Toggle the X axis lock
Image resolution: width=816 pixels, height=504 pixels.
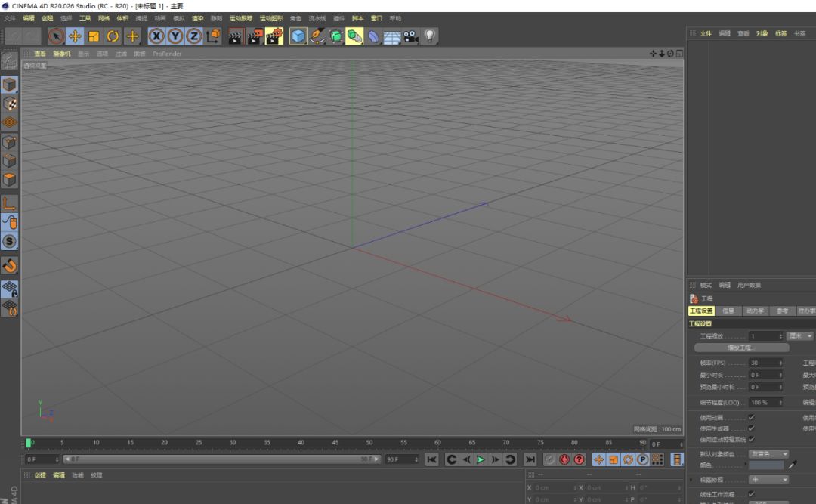point(156,36)
